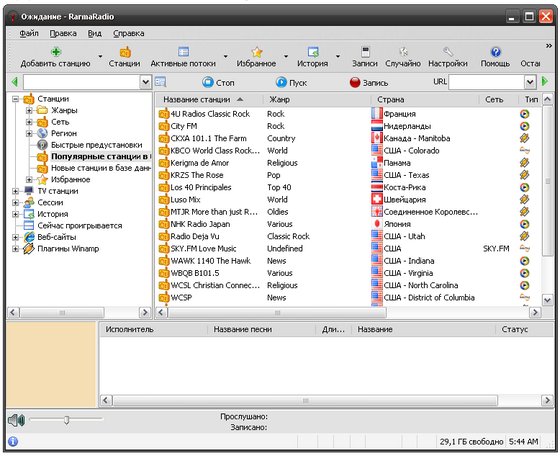560x456 pixels.
Task: Click the stream type icon in Канада - Manitoba row
Action: pos(524,138)
